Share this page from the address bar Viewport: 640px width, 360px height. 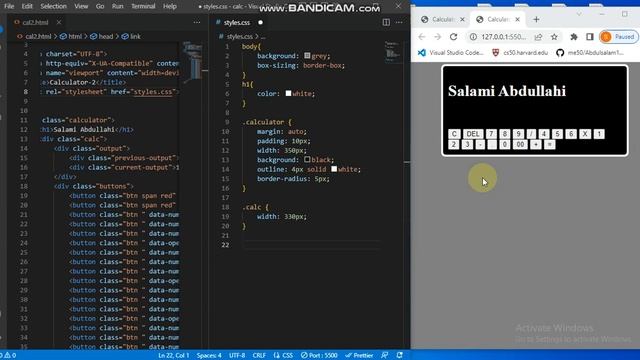coord(538,37)
